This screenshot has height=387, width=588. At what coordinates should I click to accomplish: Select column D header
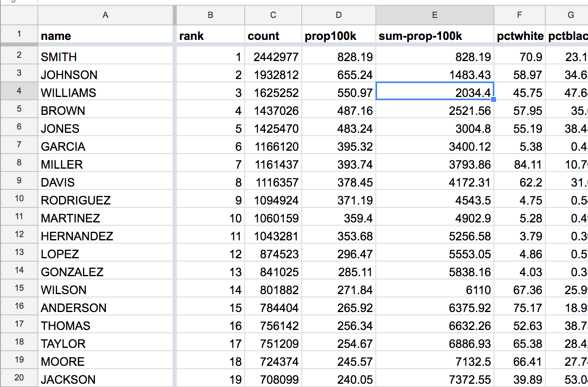(339, 15)
